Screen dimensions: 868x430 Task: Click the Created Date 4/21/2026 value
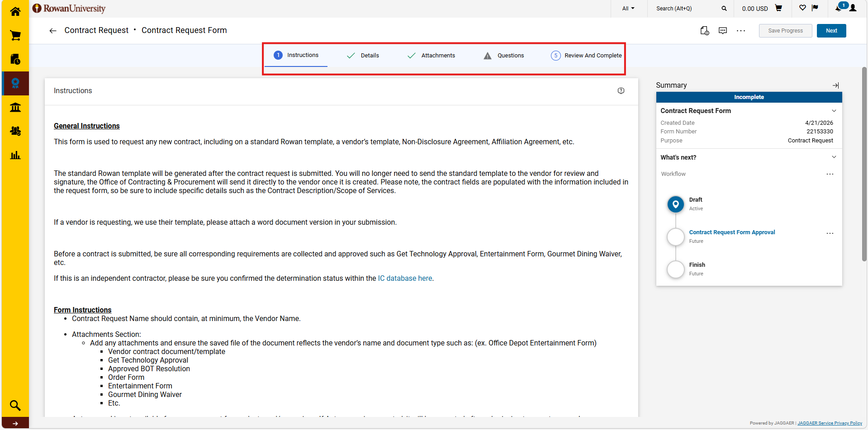819,123
